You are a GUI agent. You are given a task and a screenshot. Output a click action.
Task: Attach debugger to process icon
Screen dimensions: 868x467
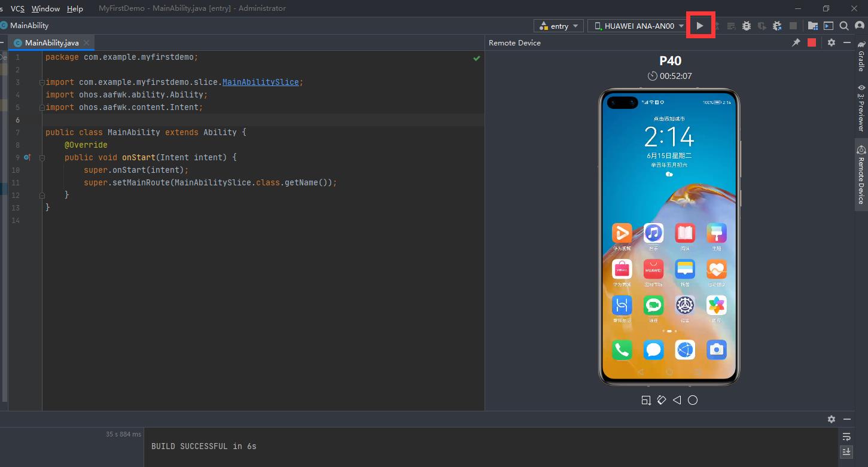777,26
